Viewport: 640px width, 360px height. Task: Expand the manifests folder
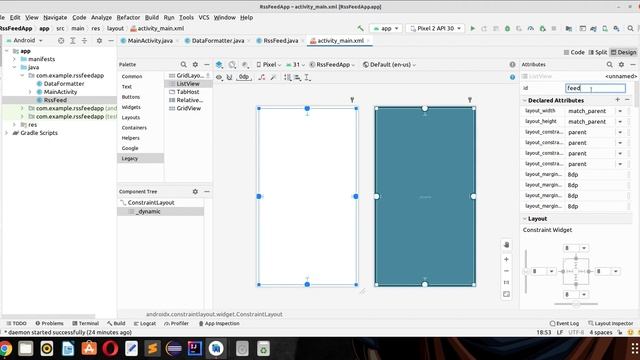(14, 59)
